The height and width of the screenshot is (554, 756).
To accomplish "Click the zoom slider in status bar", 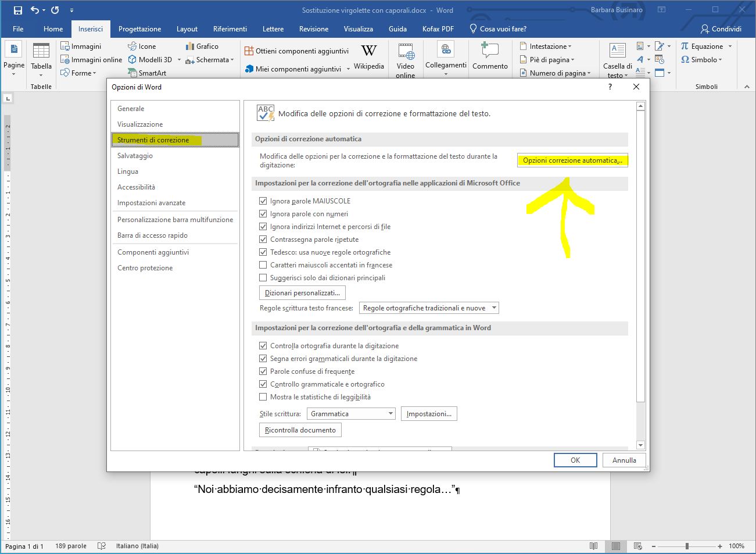I will coord(687,546).
